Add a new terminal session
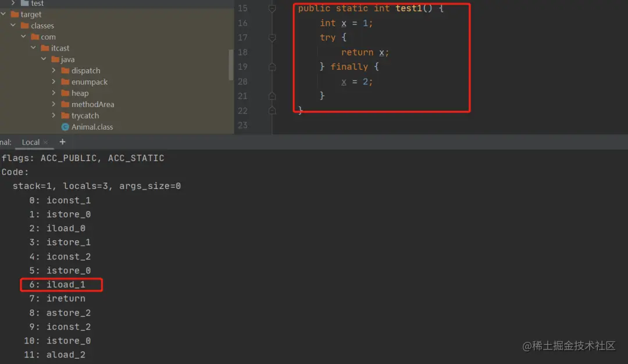 tap(62, 142)
